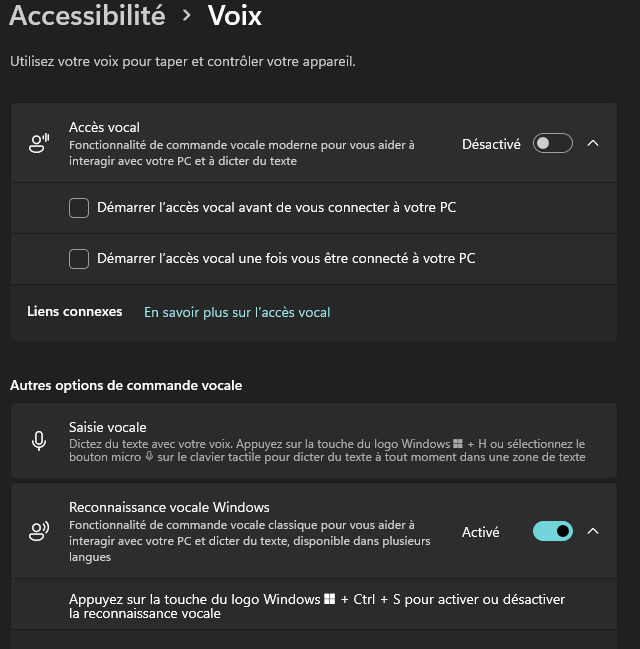
Task: Check Démarrer l'accès vocal une fois connecté
Action: (x=79, y=259)
